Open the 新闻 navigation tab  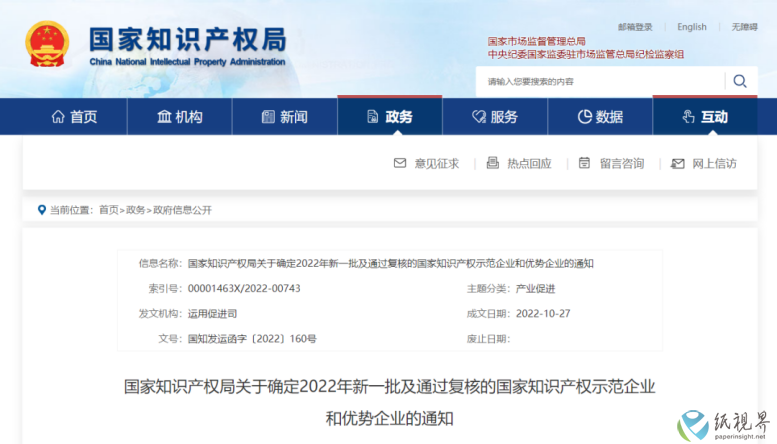pyautogui.click(x=284, y=116)
